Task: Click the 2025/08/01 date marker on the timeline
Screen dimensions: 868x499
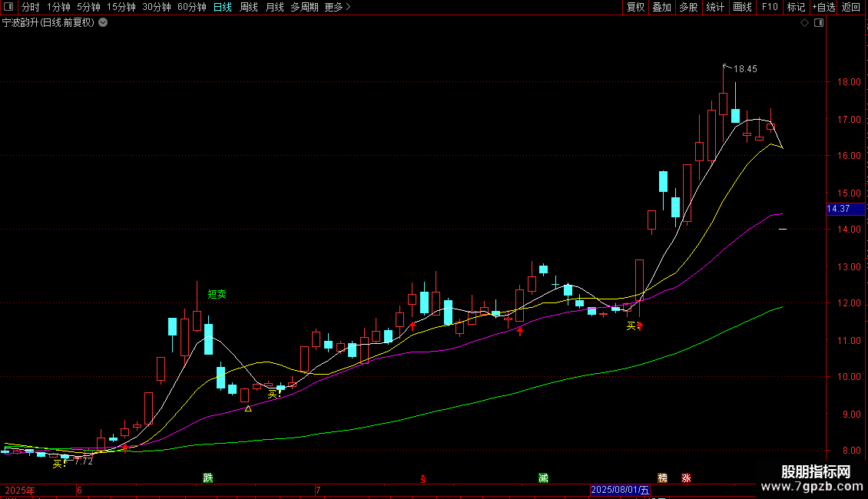Action: (620, 490)
